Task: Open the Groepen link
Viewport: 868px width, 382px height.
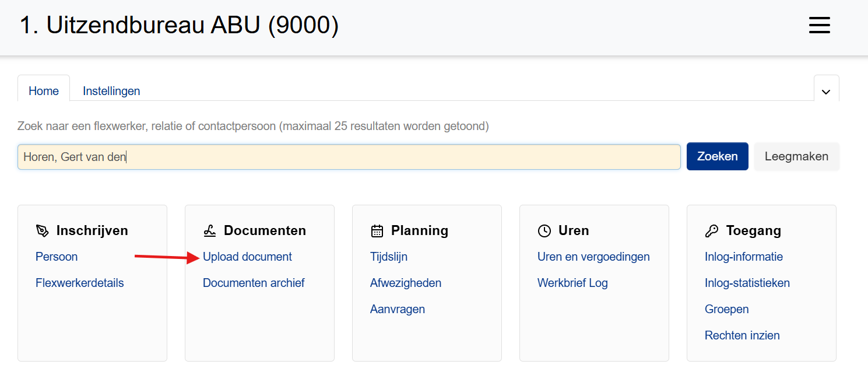Action: 727,309
